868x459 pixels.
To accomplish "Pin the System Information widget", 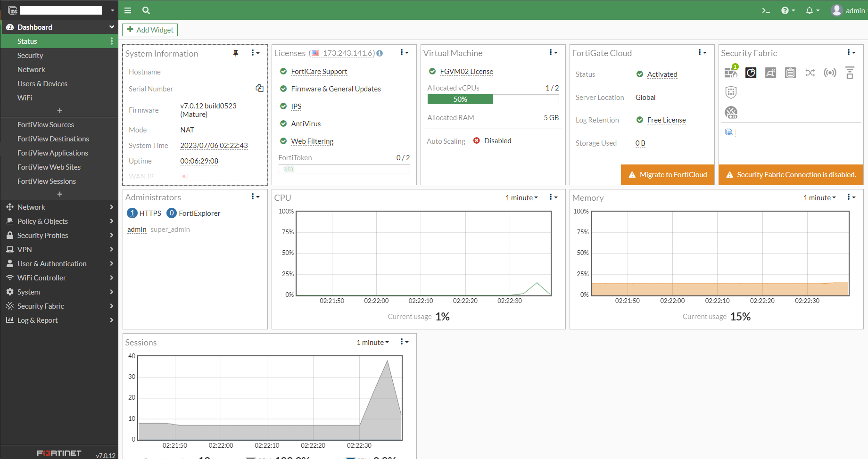I will click(x=236, y=53).
